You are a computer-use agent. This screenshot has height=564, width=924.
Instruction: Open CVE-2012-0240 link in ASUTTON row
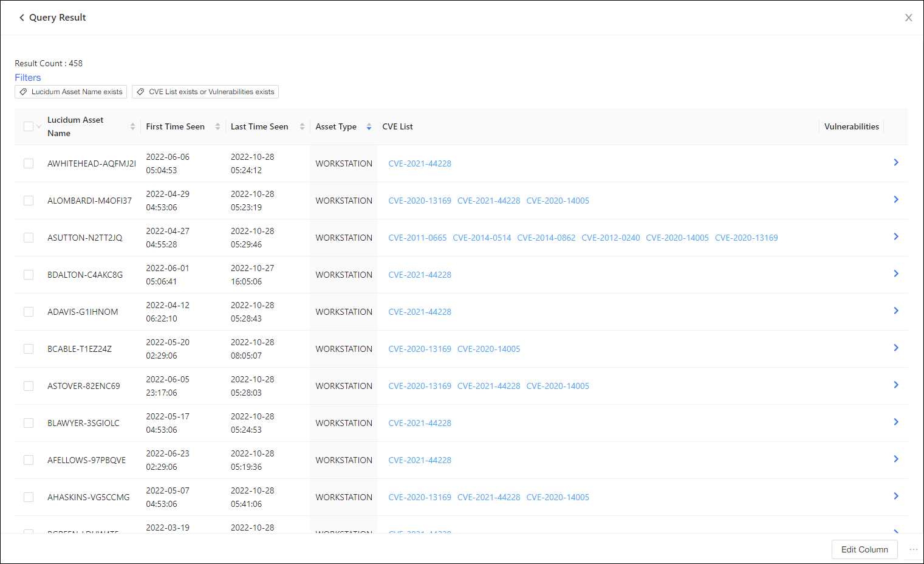point(611,238)
